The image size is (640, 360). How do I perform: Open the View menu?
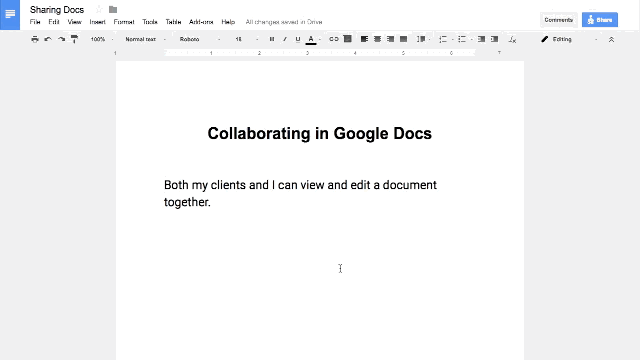click(x=74, y=22)
